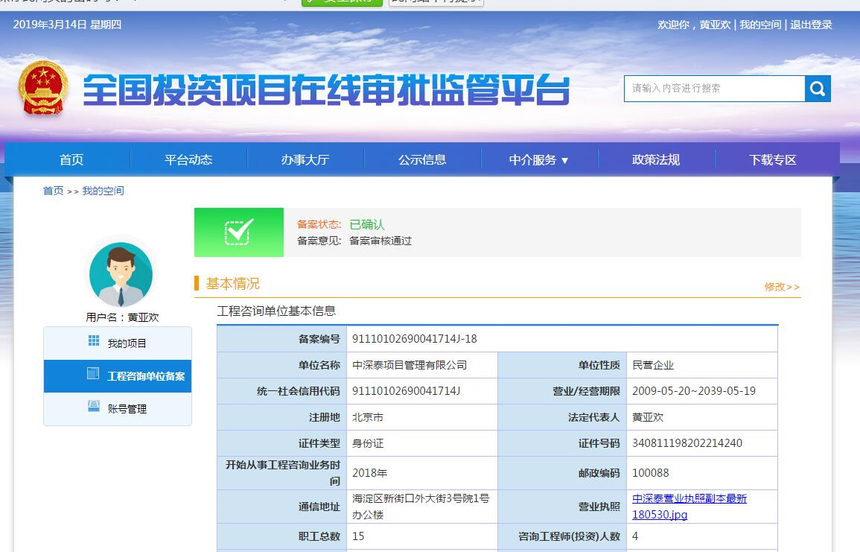
Task: Open the 政策法规 navigation tab
Action: [x=656, y=160]
